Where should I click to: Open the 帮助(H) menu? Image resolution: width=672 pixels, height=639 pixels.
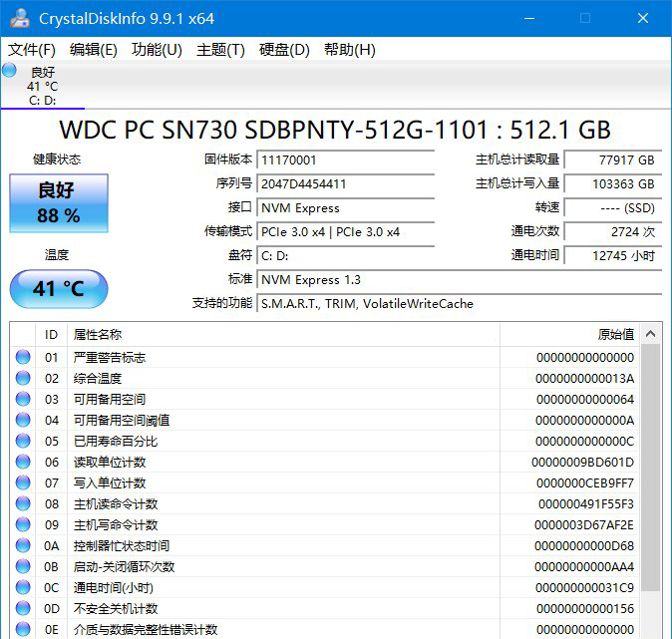[350, 50]
